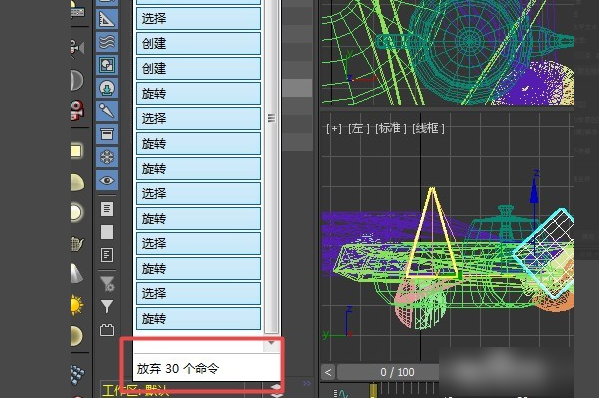Click the grey camera icon in left toolbar
Image resolution: width=599 pixels, height=398 pixels.
pos(77,48)
